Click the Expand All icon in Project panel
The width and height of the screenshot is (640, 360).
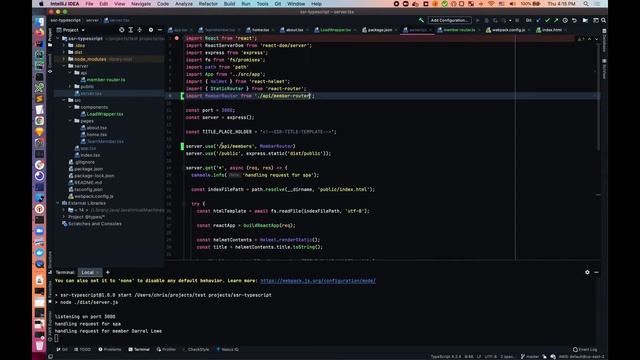[131, 30]
